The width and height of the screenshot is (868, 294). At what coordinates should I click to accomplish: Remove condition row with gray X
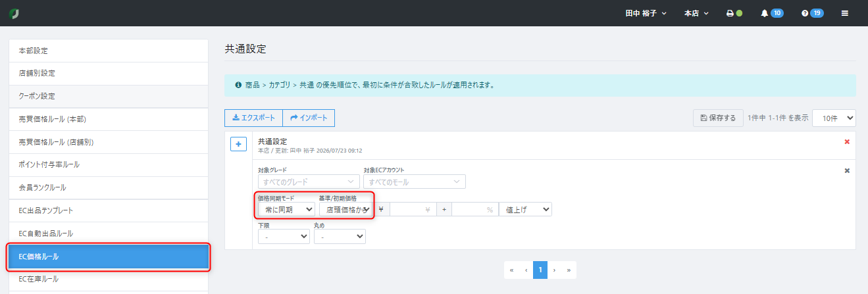847,170
